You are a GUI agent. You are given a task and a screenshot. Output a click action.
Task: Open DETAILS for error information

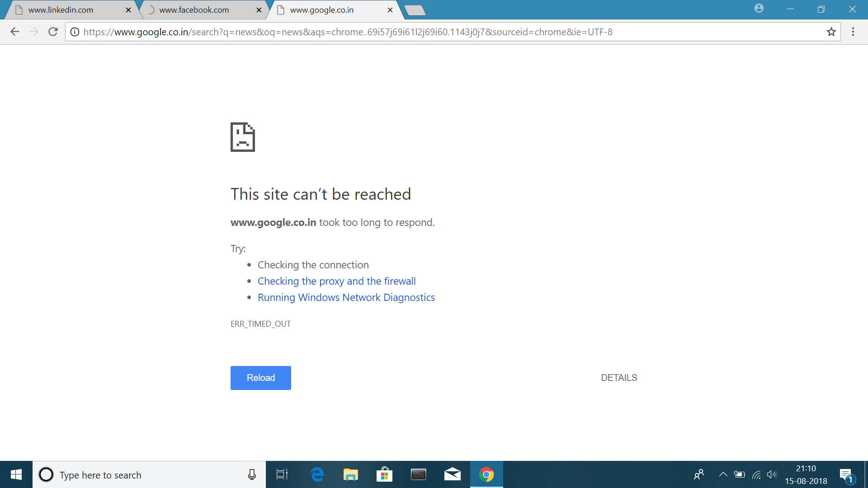click(619, 377)
